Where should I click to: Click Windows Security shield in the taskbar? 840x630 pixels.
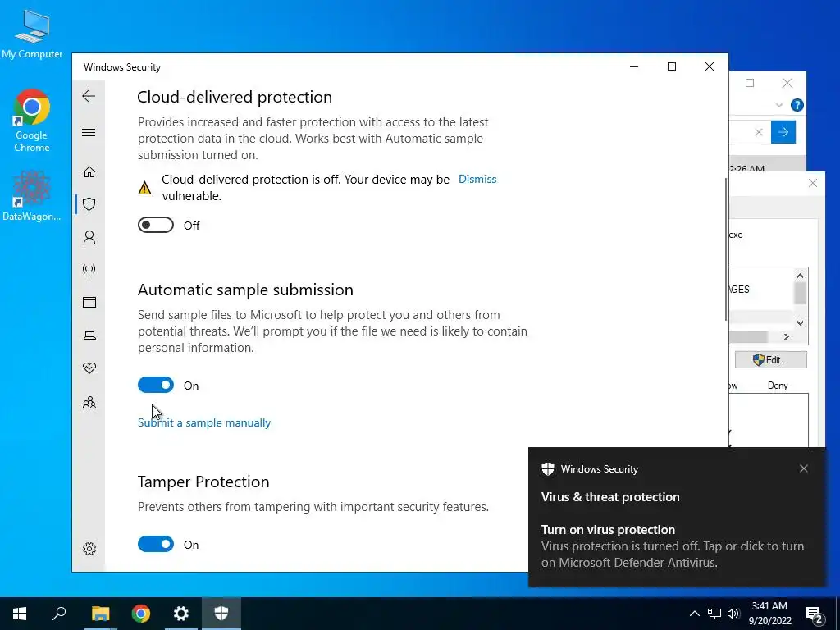point(221,614)
